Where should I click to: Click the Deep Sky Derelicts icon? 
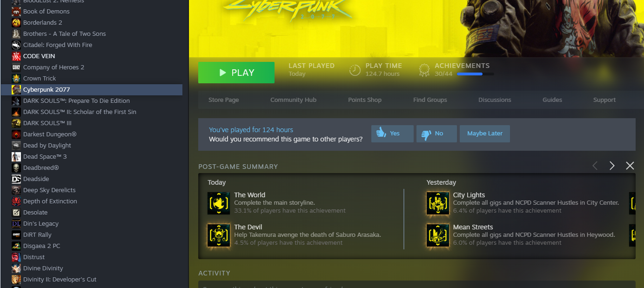[16, 190]
